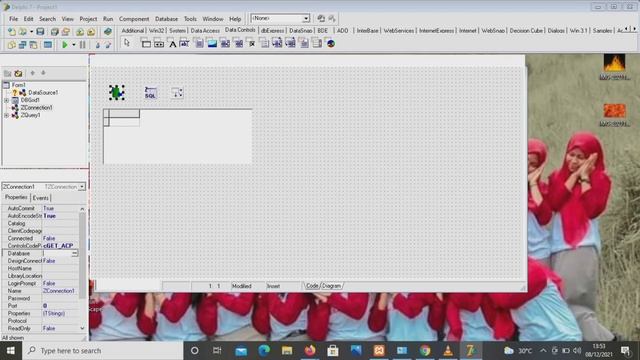Switch to the ADO palette tab
640x360 pixels.
click(342, 31)
